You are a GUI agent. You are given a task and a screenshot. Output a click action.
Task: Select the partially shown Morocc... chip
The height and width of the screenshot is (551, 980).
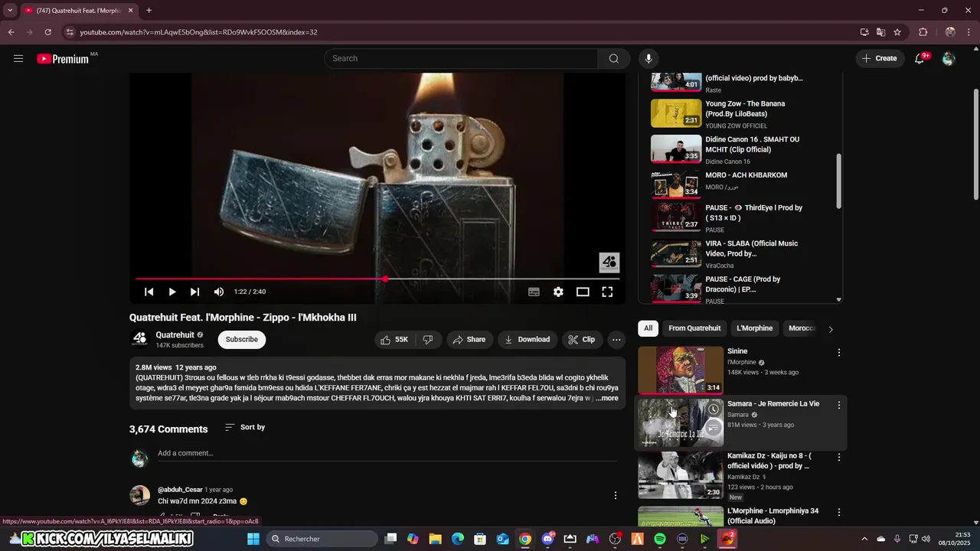801,328
